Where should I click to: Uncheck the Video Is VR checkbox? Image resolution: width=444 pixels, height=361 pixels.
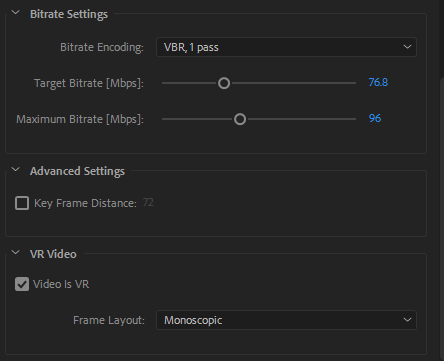click(22, 284)
